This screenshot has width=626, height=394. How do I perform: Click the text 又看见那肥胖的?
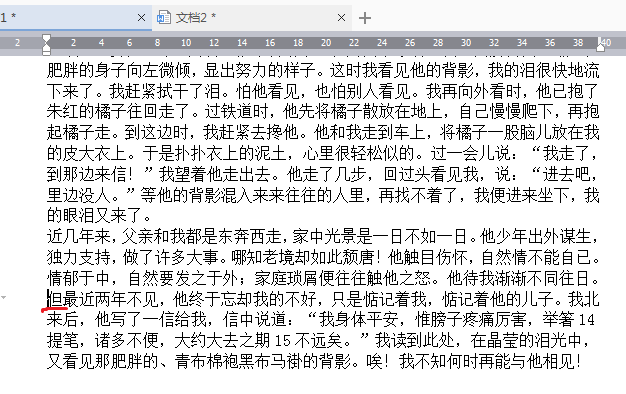(x=102, y=361)
